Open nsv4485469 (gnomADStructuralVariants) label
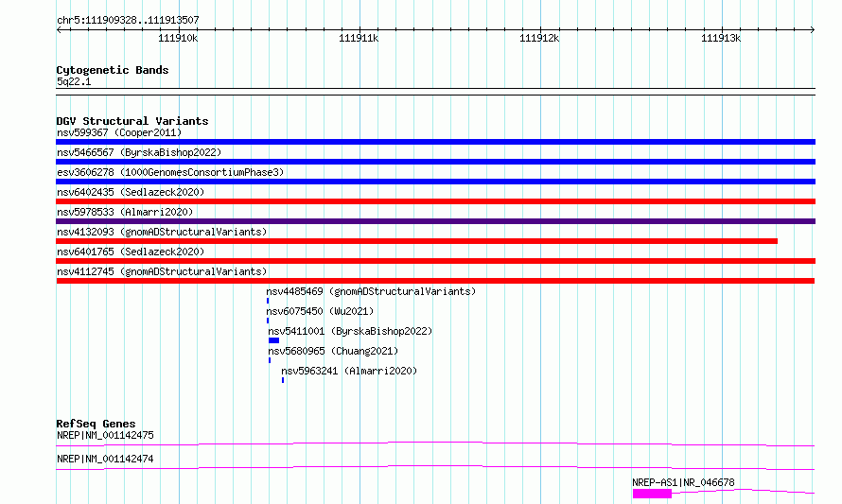842x504 pixels. [371, 291]
